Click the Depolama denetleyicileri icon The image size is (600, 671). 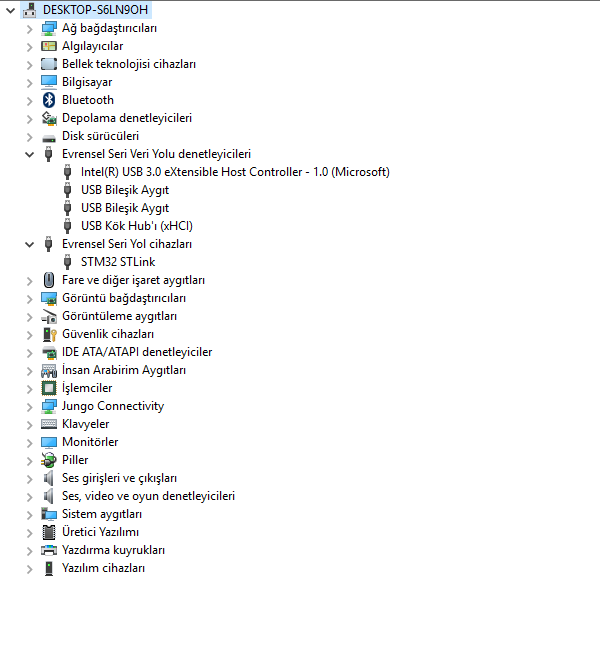49,118
